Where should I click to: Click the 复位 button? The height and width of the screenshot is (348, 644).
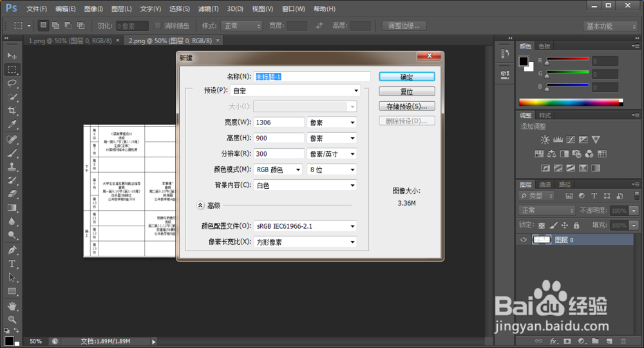pos(406,92)
